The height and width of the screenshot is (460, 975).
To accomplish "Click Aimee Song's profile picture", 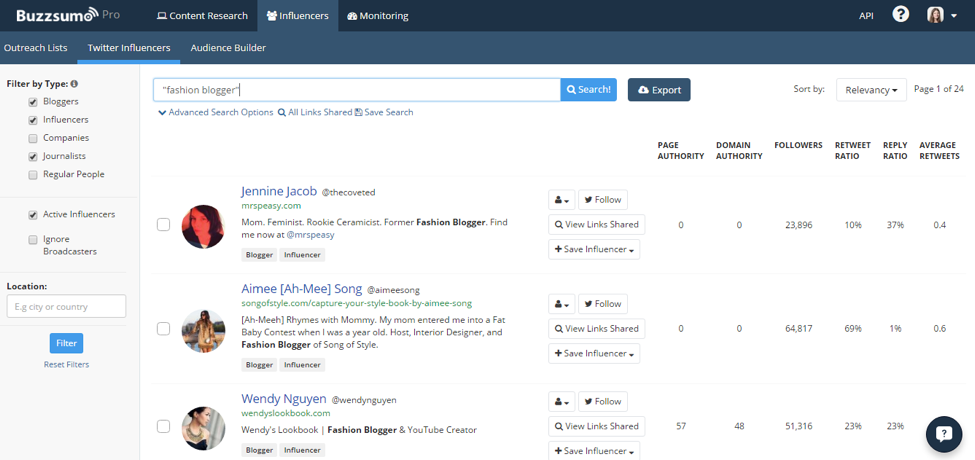I will (x=203, y=331).
